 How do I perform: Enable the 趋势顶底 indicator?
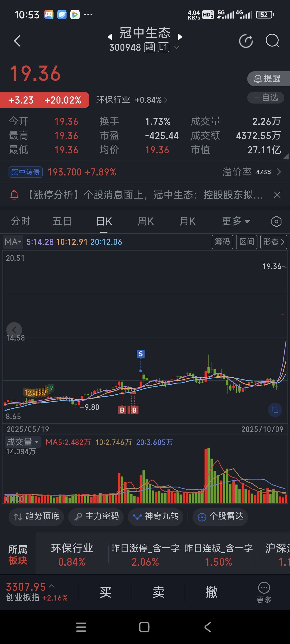36,516
